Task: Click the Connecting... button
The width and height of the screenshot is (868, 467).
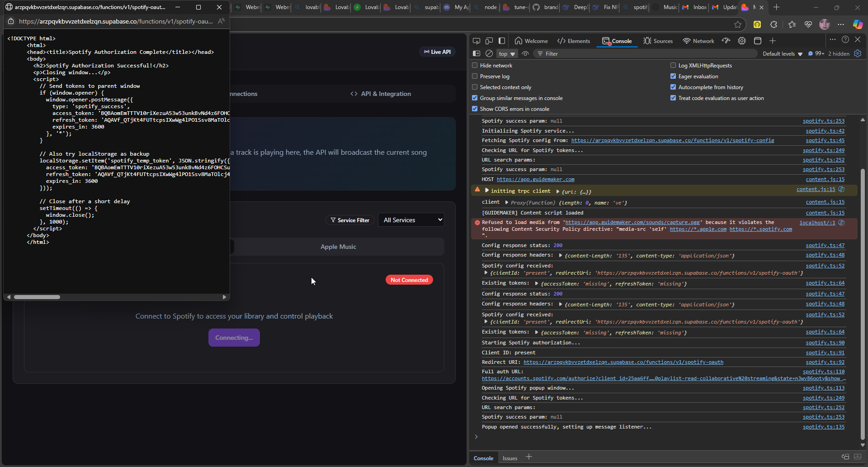Action: pos(234,338)
